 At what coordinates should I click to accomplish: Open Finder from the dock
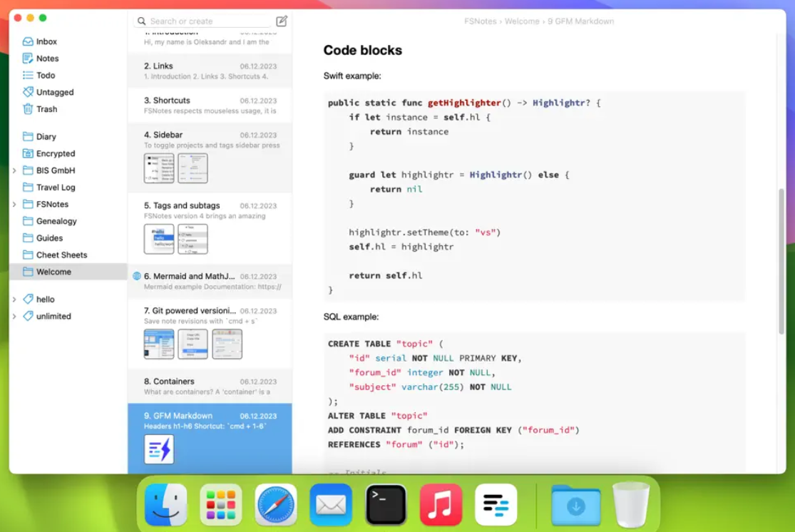tap(166, 505)
